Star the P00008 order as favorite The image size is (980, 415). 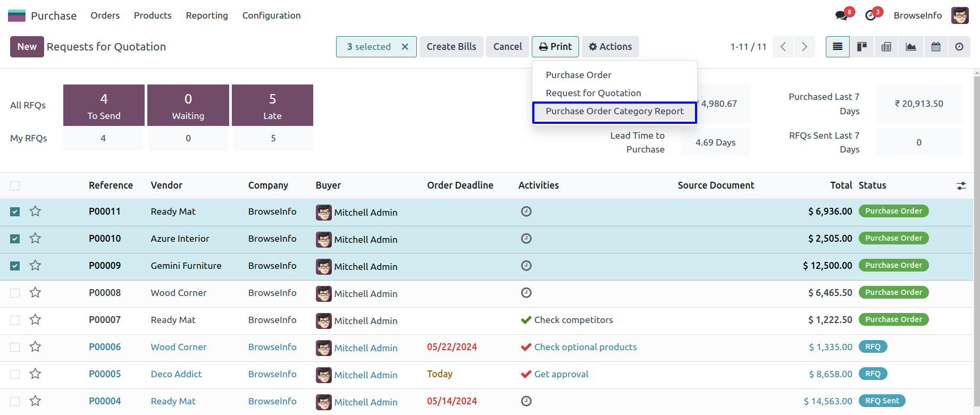pyautogui.click(x=35, y=292)
